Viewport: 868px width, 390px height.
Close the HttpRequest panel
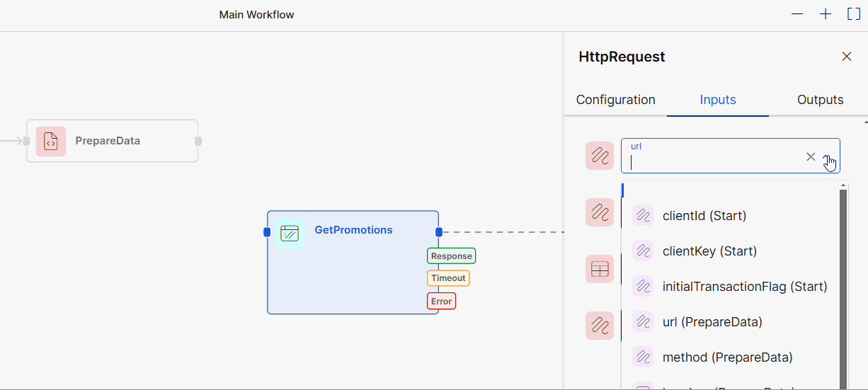point(847,57)
